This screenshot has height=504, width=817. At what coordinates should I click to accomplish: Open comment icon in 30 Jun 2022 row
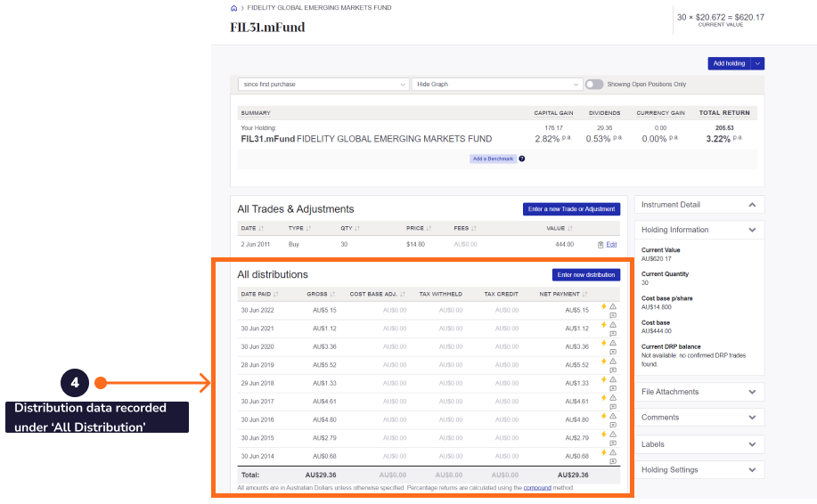click(613, 315)
